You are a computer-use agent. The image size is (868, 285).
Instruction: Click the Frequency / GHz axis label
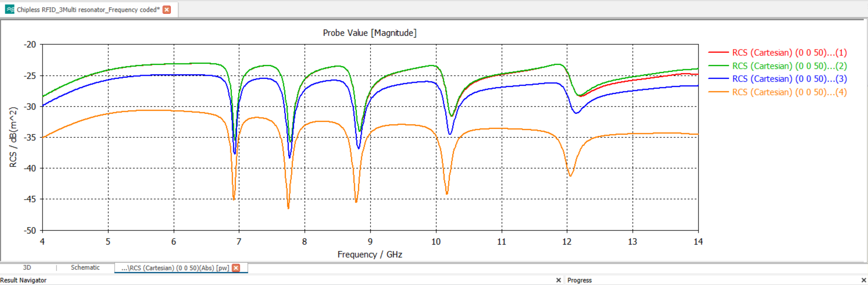tap(369, 254)
